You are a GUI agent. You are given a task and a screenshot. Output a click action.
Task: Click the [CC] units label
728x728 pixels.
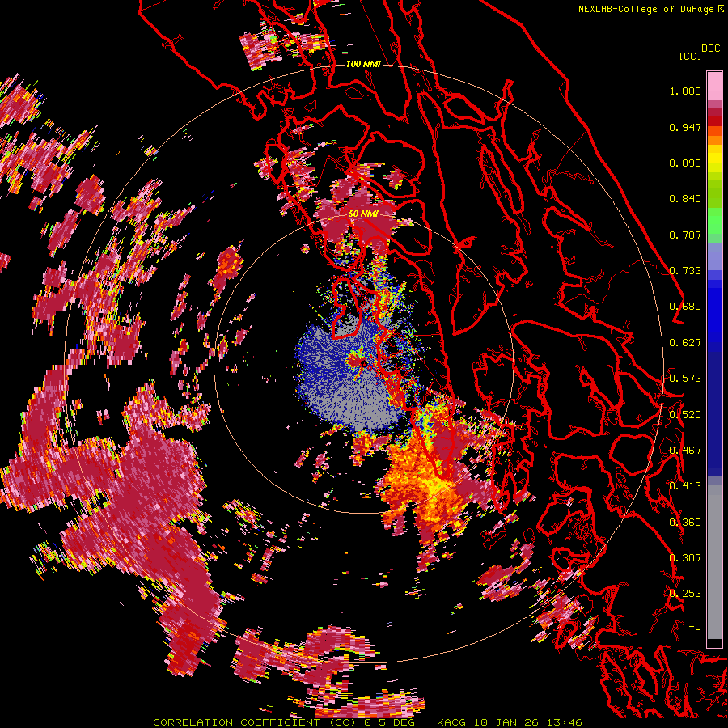[x=690, y=56]
